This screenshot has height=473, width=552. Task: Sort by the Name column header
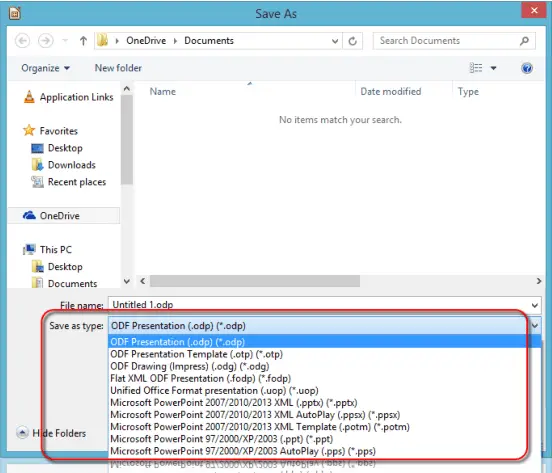[163, 92]
